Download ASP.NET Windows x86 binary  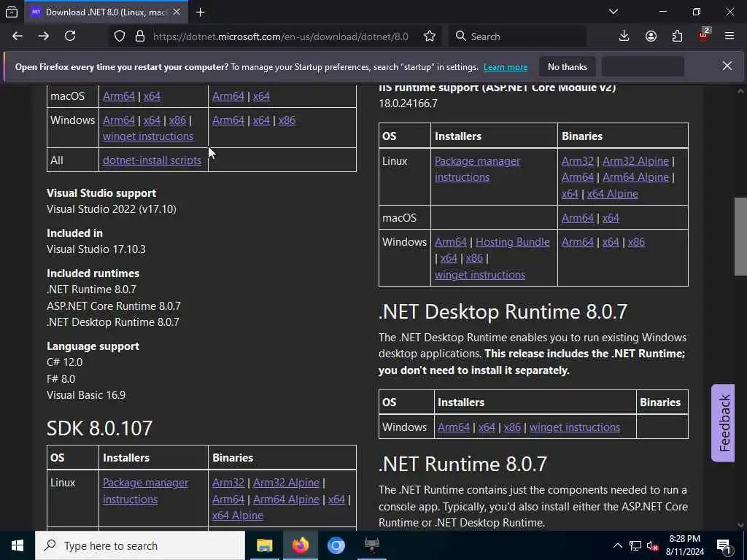(x=636, y=242)
